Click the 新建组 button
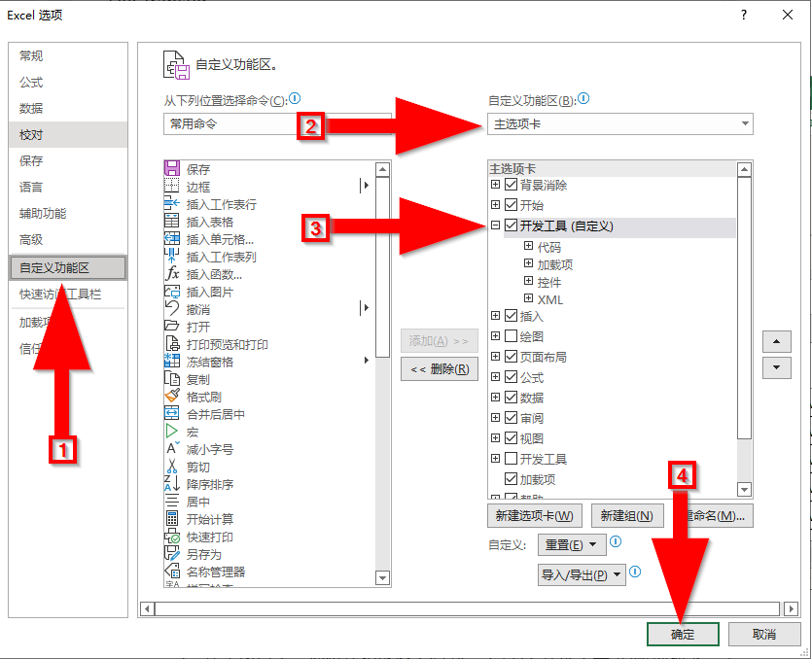The height and width of the screenshot is (659, 812). coord(627,515)
